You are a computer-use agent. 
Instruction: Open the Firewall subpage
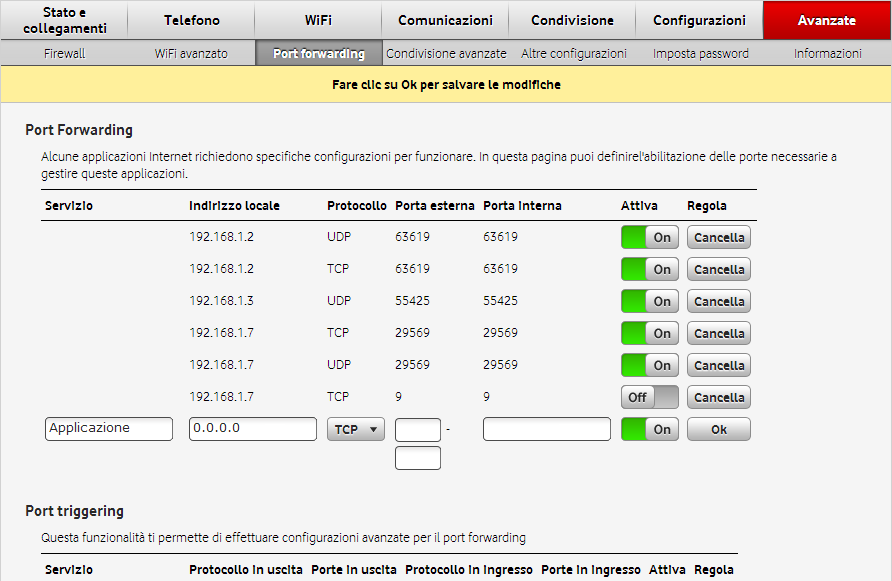tap(64, 53)
